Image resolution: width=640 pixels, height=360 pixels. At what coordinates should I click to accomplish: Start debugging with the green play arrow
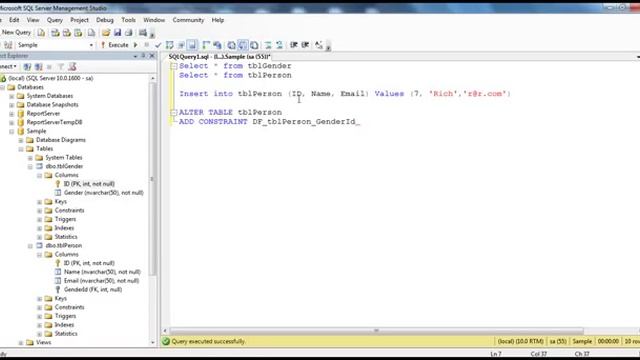[x=136, y=45]
